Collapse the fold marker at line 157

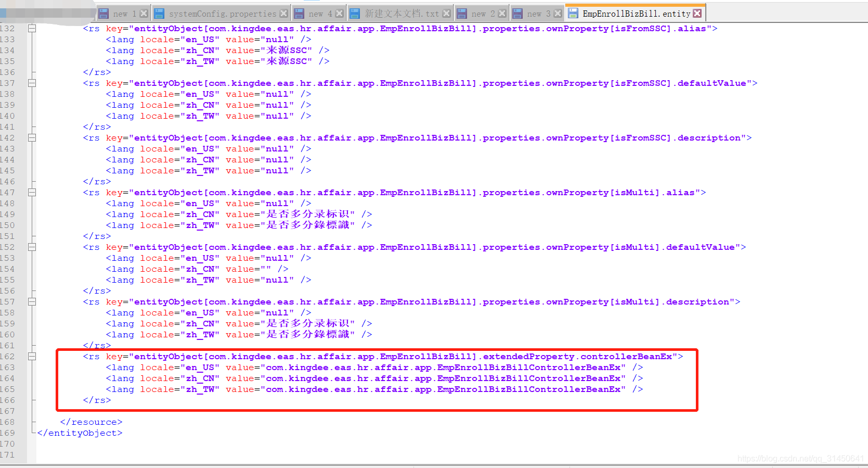[x=32, y=302]
